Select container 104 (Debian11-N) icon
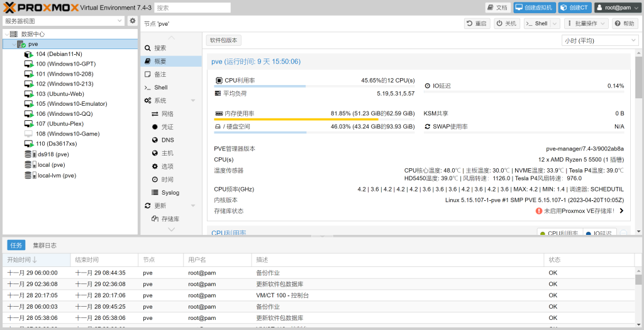The width and height of the screenshot is (644, 330). [28, 54]
